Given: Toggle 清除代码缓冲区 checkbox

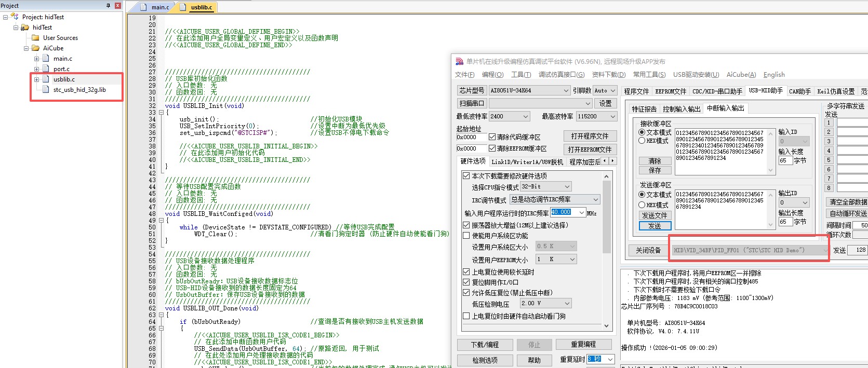Looking at the screenshot, I should 492,137.
